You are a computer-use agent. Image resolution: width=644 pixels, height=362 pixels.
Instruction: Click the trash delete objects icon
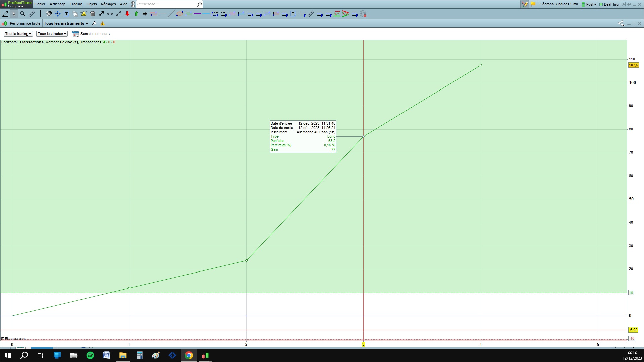[93, 14]
